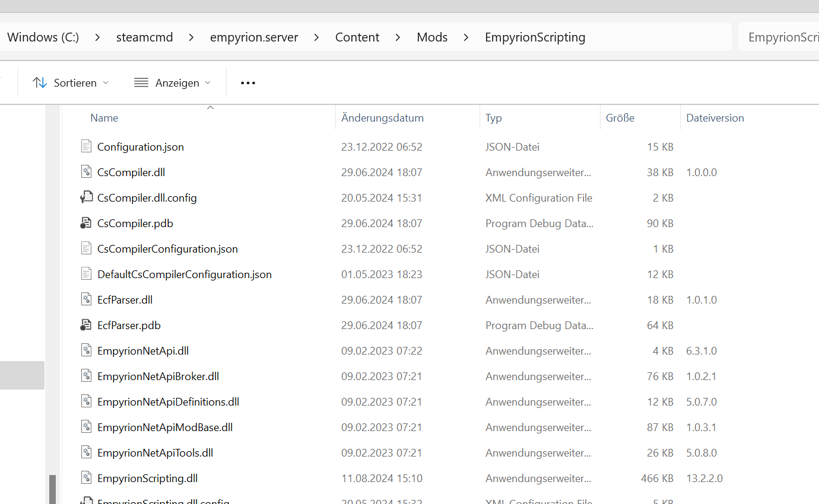
Task: Click the EmpyrionNetApiDefinitions.dll file icon
Action: (x=87, y=401)
